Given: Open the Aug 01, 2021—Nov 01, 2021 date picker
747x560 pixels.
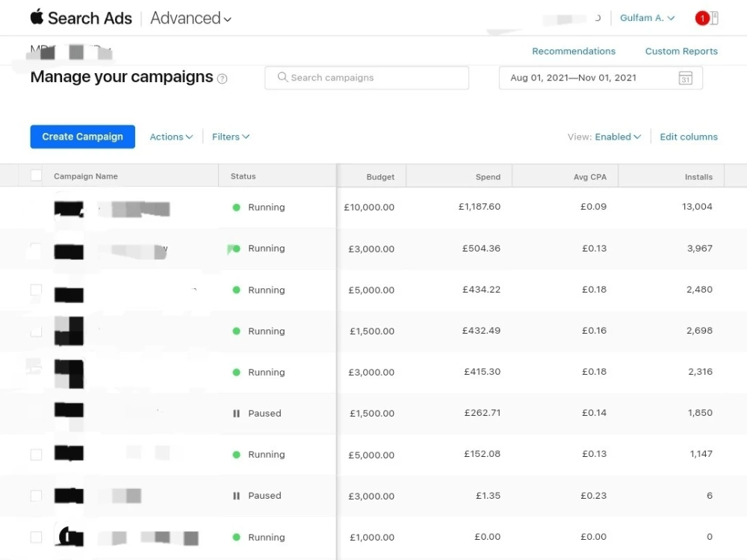Looking at the screenshot, I should (x=601, y=78).
